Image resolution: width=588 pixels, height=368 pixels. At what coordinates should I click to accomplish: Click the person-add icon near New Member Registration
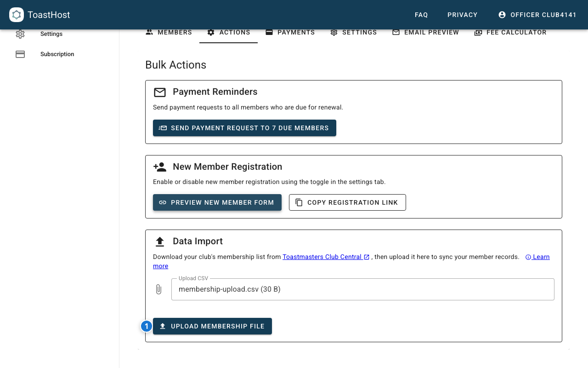point(160,167)
